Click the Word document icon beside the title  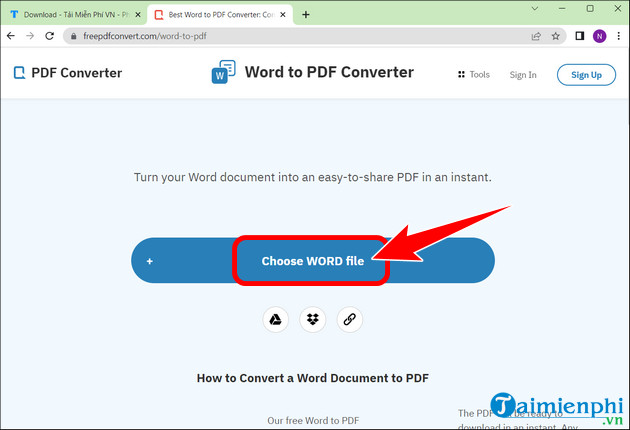[223, 72]
